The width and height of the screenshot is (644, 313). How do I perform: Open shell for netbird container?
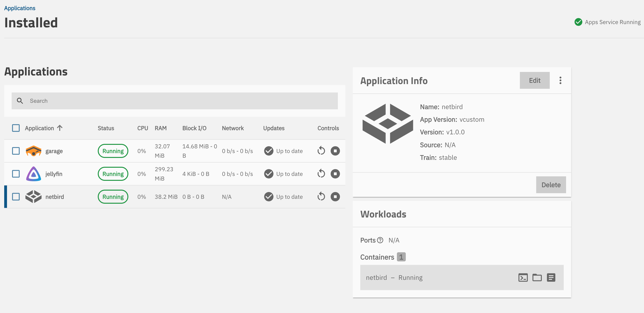point(523,277)
